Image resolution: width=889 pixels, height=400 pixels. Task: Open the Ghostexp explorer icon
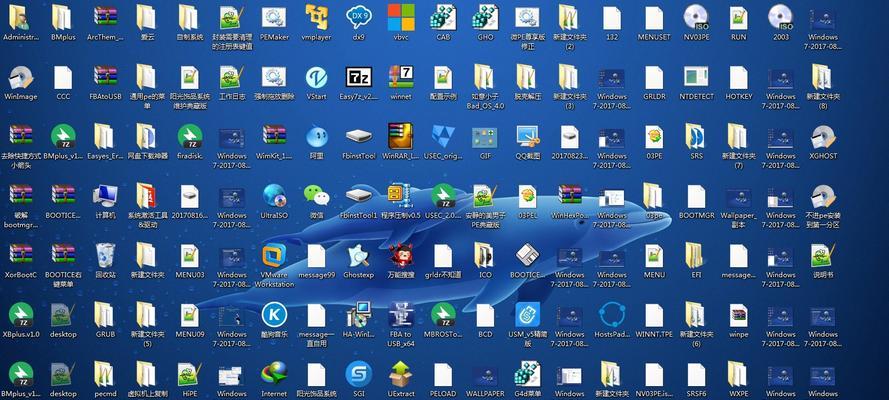point(359,256)
